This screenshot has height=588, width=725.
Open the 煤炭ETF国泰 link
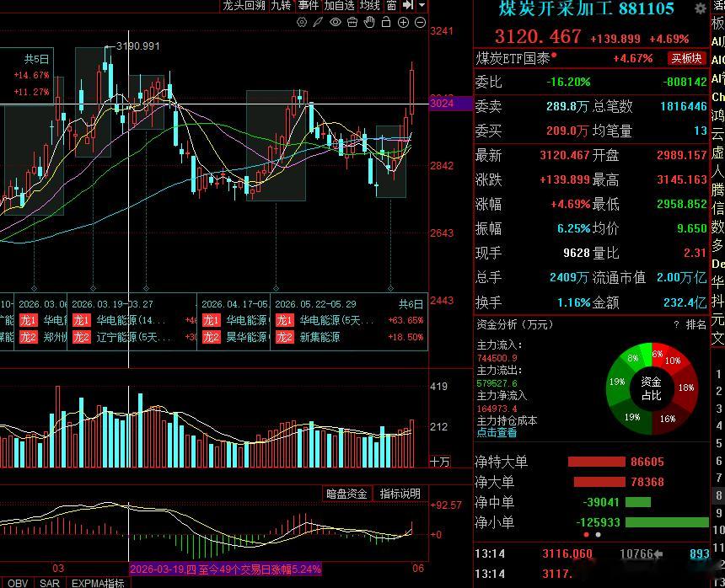click(x=513, y=58)
